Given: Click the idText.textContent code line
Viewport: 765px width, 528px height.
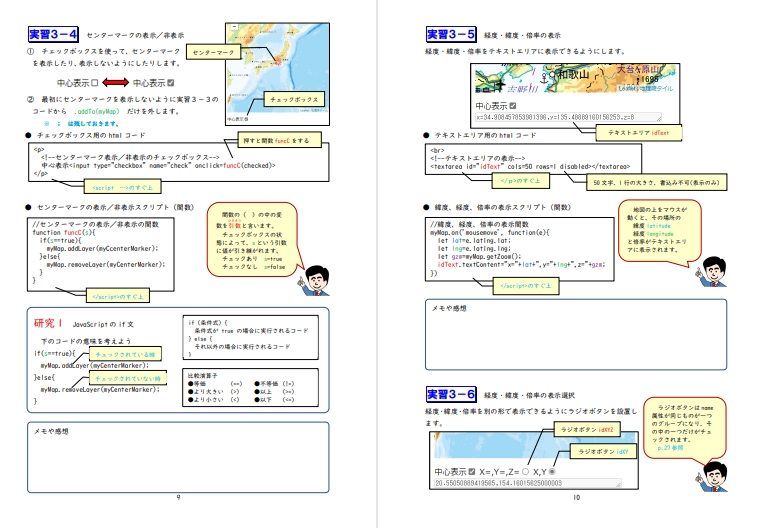Looking at the screenshot, I should point(522,264).
